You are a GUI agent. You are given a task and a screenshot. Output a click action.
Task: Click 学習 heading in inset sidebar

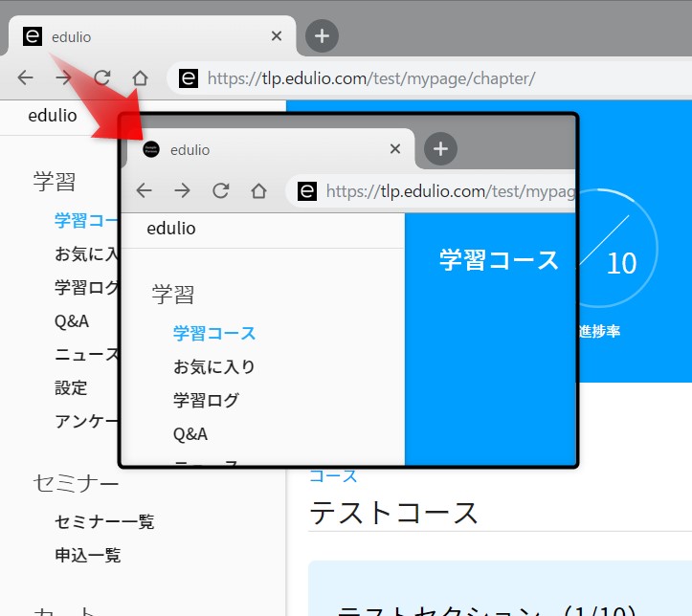click(x=173, y=294)
